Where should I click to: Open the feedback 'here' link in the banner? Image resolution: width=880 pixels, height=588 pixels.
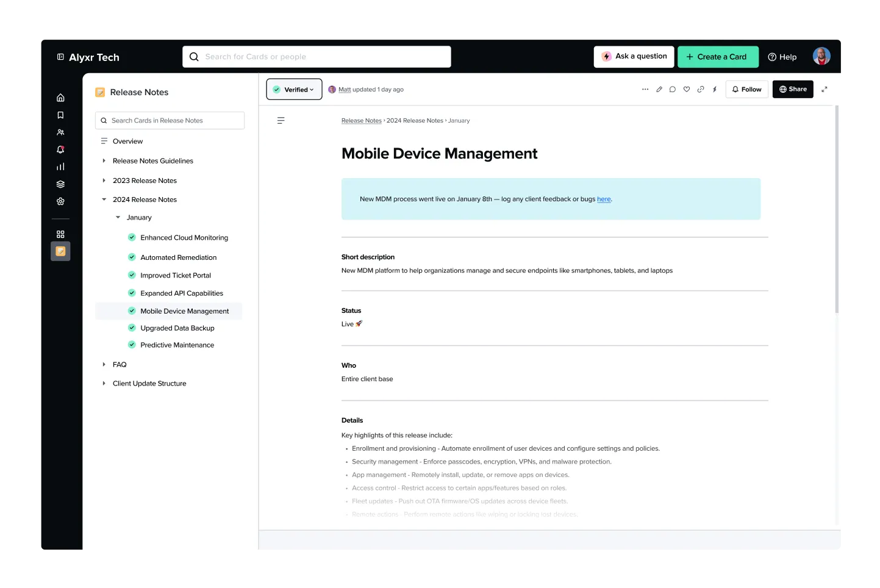click(x=604, y=199)
